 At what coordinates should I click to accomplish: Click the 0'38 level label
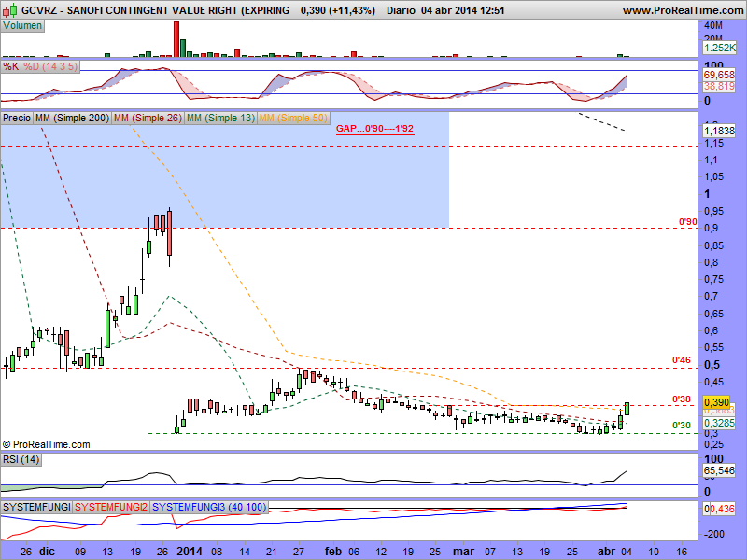682,399
